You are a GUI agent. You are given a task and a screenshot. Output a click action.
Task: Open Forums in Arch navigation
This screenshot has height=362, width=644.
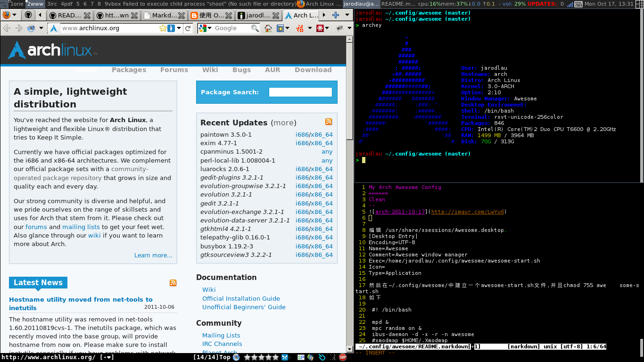pos(174,70)
